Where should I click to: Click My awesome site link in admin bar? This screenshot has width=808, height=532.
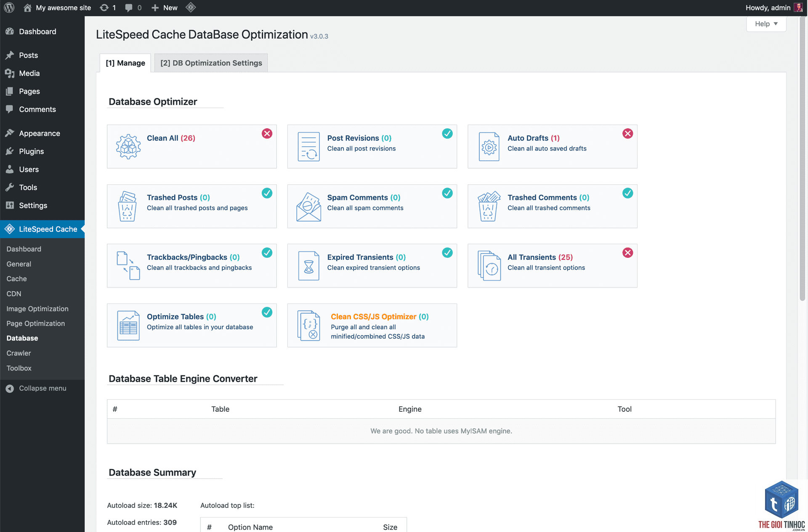coord(63,8)
